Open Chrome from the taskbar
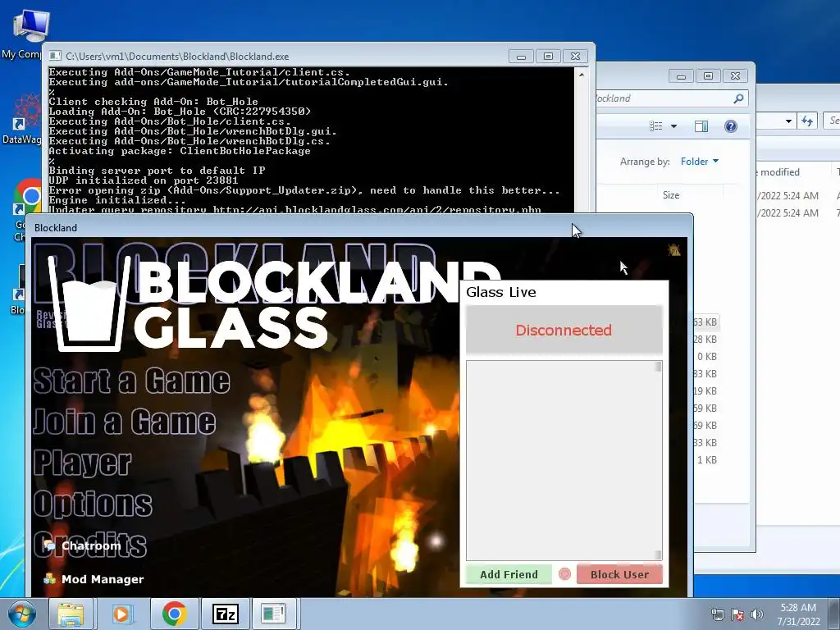840x630 pixels. pos(174,614)
